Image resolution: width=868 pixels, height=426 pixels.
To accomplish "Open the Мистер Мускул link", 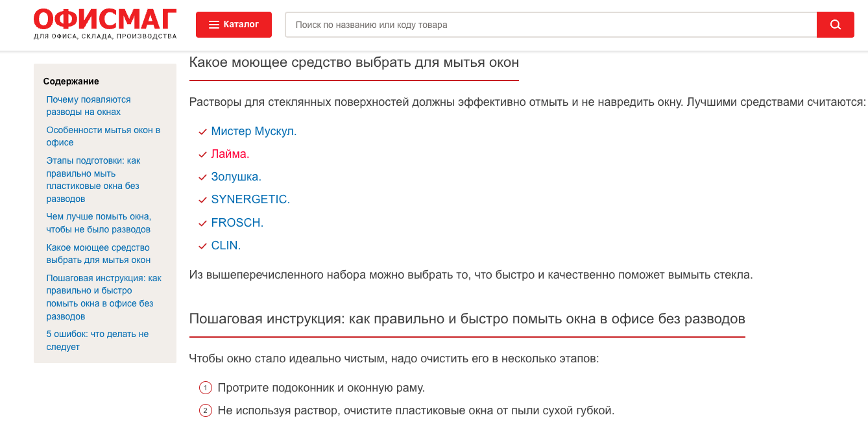I will [254, 131].
